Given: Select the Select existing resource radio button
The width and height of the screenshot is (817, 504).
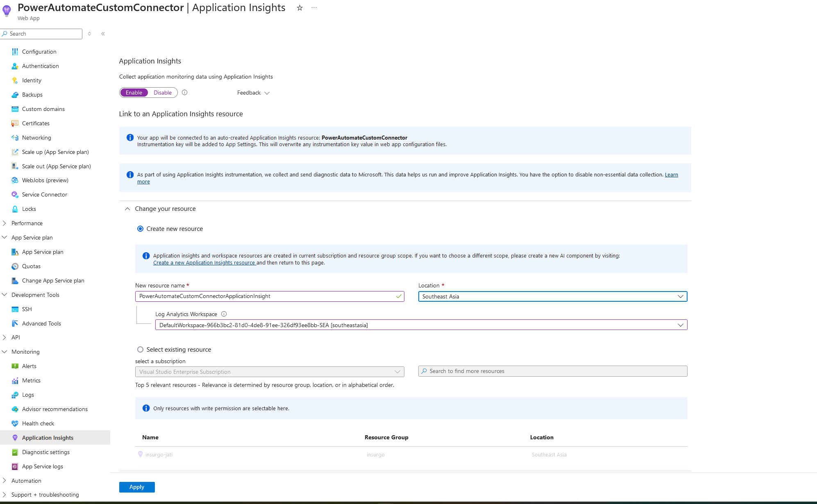Looking at the screenshot, I should pos(140,350).
